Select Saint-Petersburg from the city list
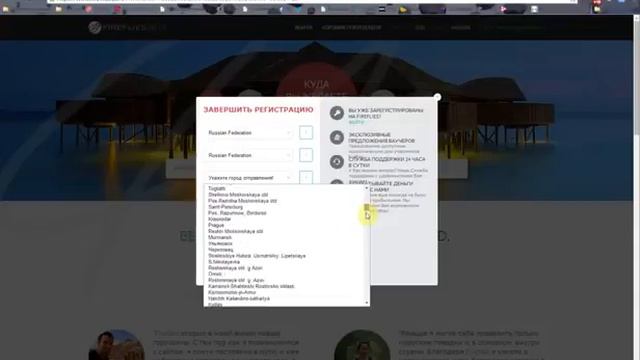Screen dimensions: 640x360 tap(225, 207)
